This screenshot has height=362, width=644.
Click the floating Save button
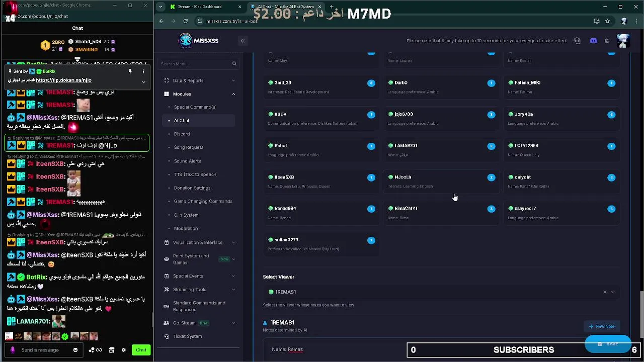click(608, 344)
